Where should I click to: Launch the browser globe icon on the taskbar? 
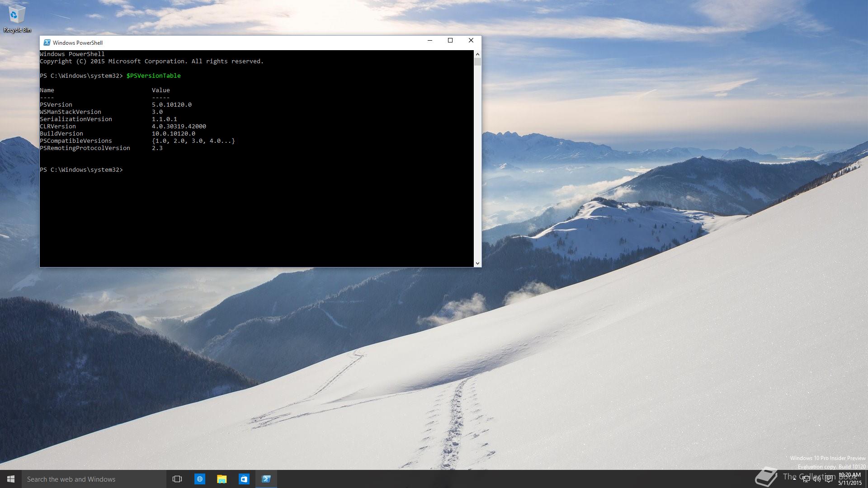tap(199, 479)
